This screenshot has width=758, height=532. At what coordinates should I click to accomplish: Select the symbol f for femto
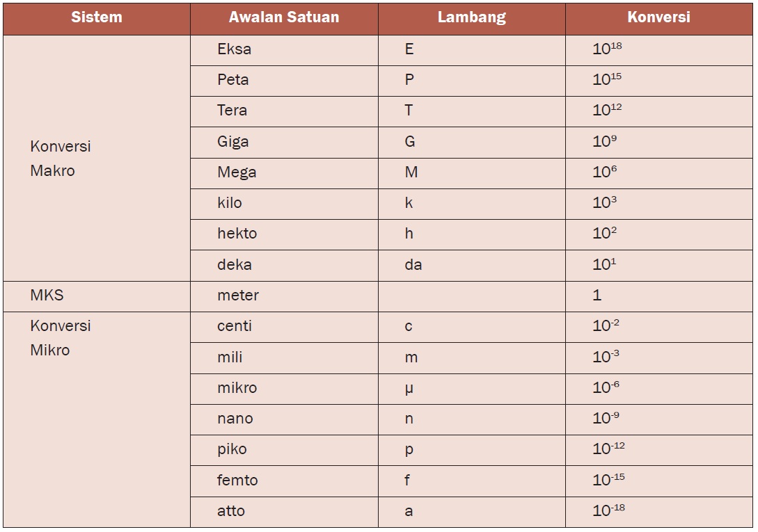pos(407,480)
